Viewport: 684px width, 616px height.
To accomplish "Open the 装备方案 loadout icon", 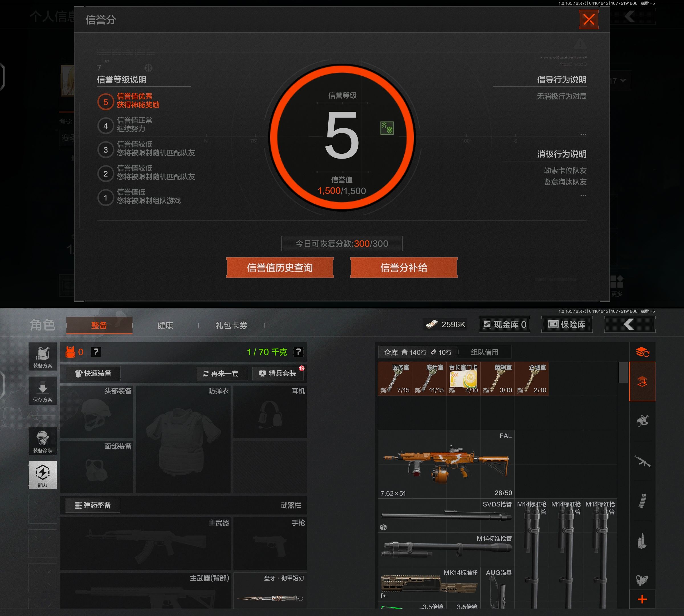I will (43, 356).
